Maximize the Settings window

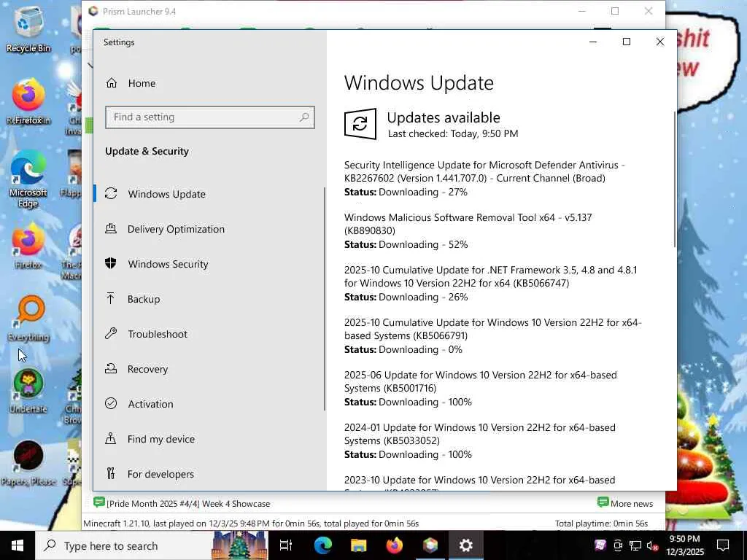tap(627, 42)
